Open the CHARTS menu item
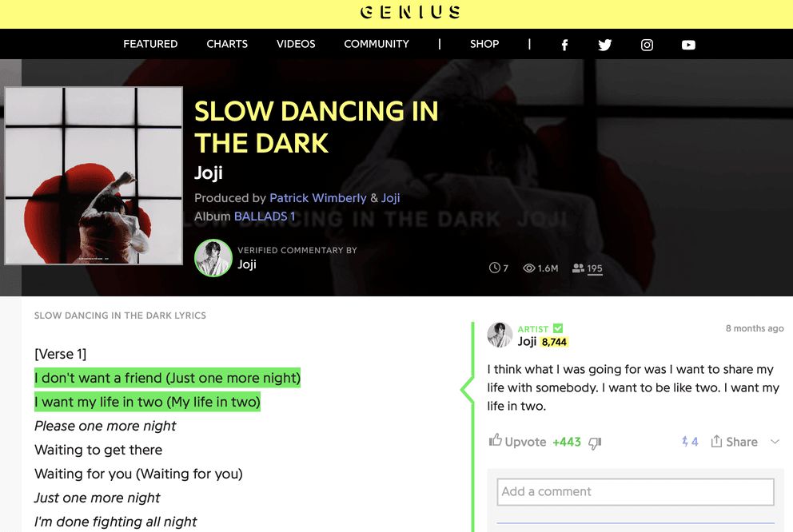Image resolution: width=793 pixels, height=532 pixels. (227, 44)
